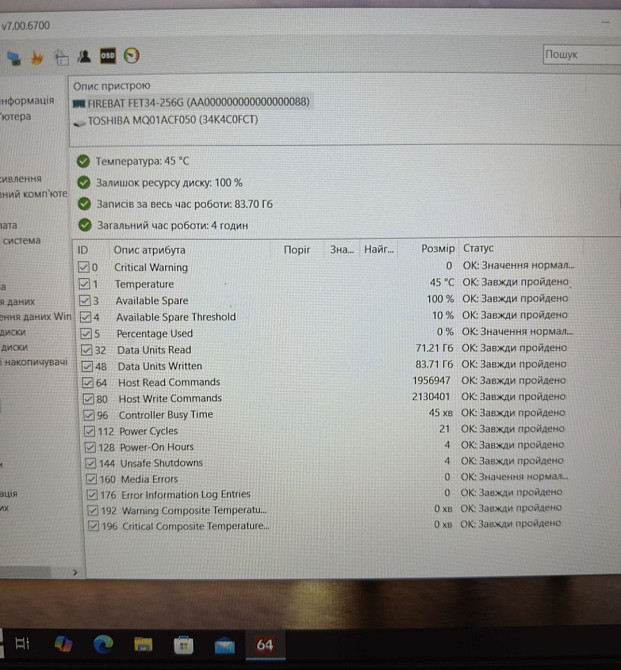This screenshot has width=621, height=670.
Task: Click the Статус column header
Action: pos(478,249)
